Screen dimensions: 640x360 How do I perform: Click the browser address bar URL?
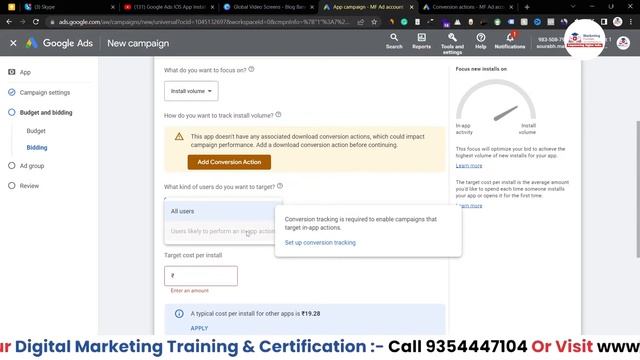point(203,22)
